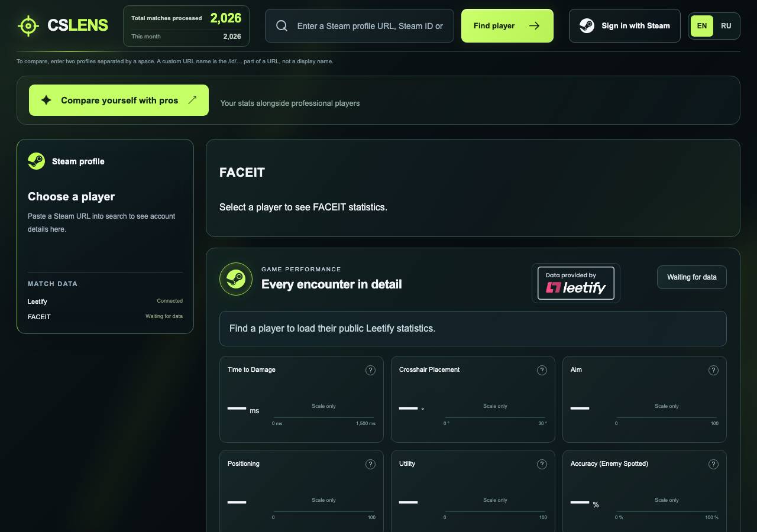Click the MATCH DATA section label

[53, 284]
